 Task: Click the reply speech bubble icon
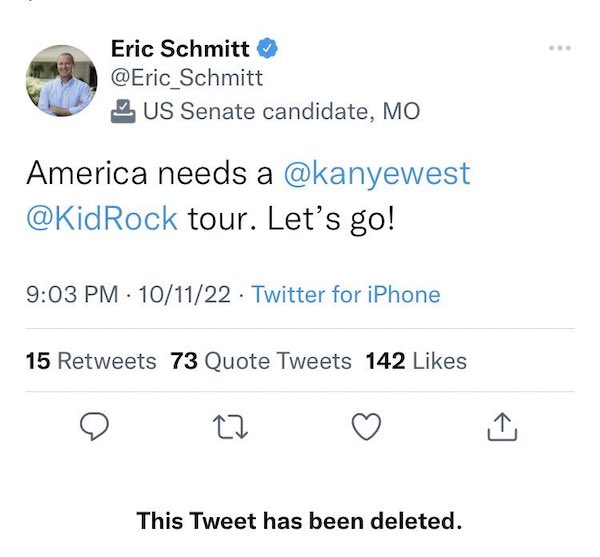click(93, 427)
